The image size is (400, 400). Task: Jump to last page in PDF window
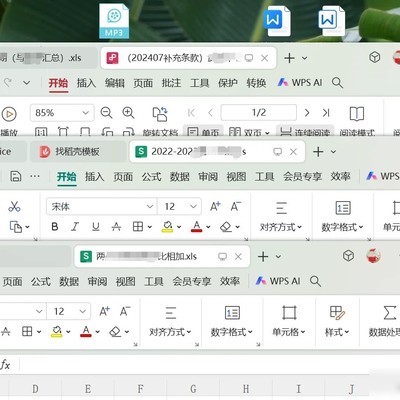[x=326, y=113]
